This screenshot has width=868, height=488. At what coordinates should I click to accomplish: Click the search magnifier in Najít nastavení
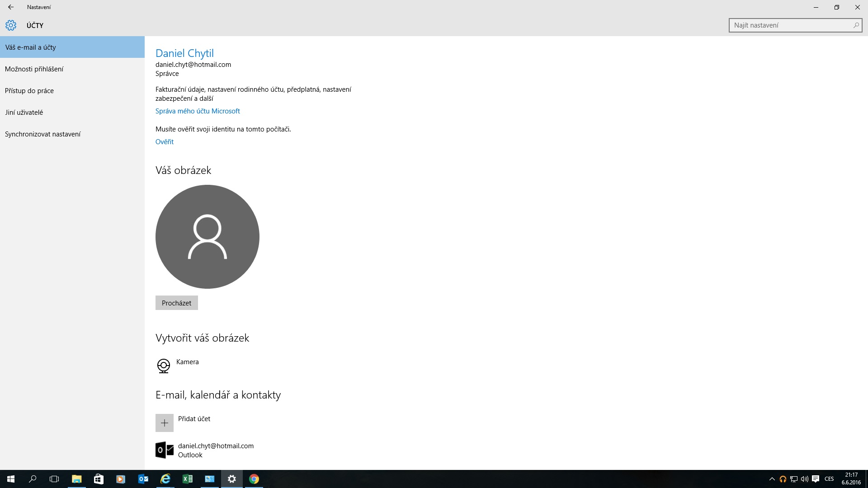pos(856,25)
